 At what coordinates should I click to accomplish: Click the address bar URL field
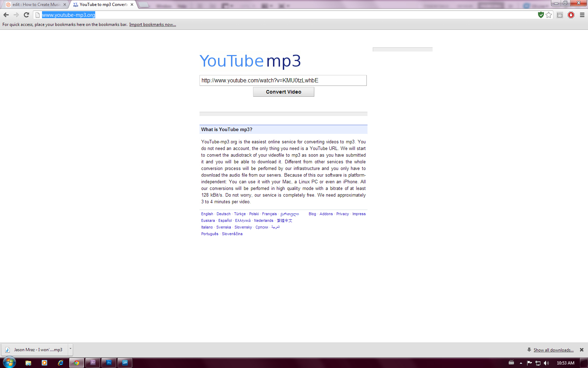point(287,15)
